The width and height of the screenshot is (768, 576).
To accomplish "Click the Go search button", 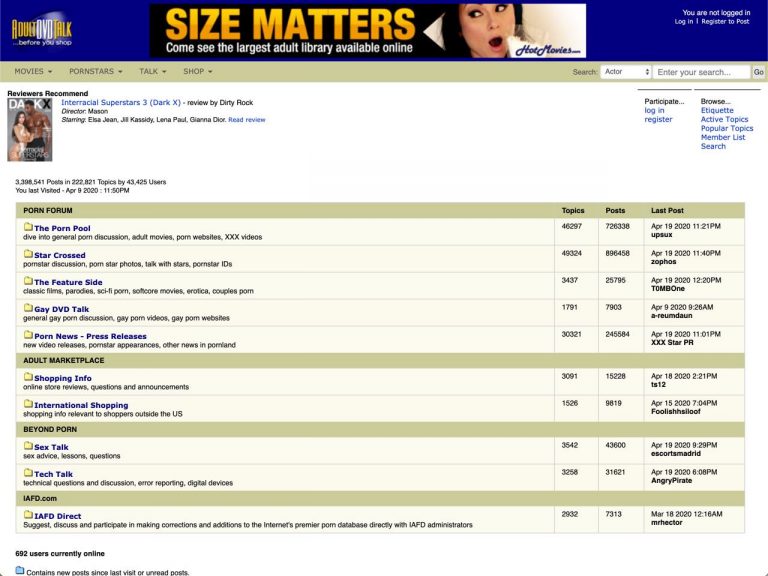I will click(758, 72).
